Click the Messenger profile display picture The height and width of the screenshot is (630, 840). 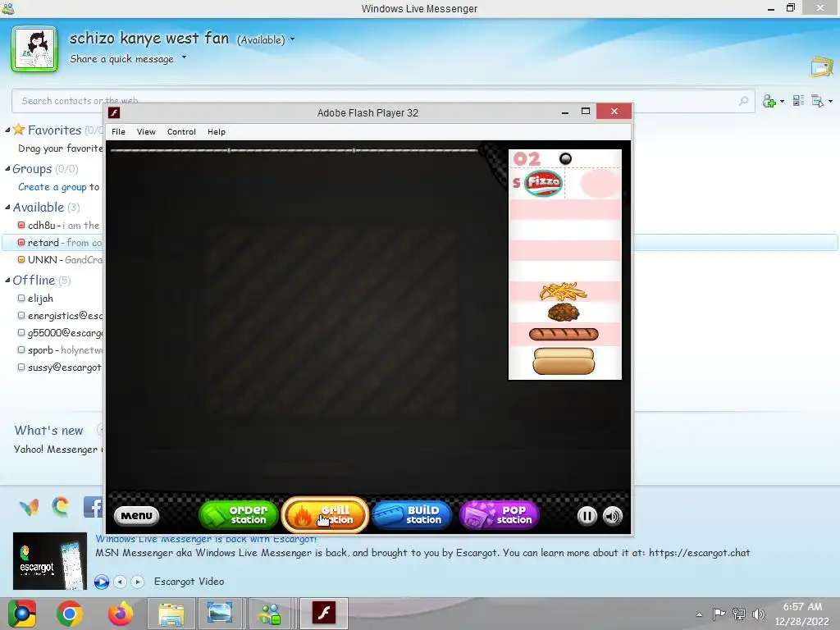(x=34, y=48)
